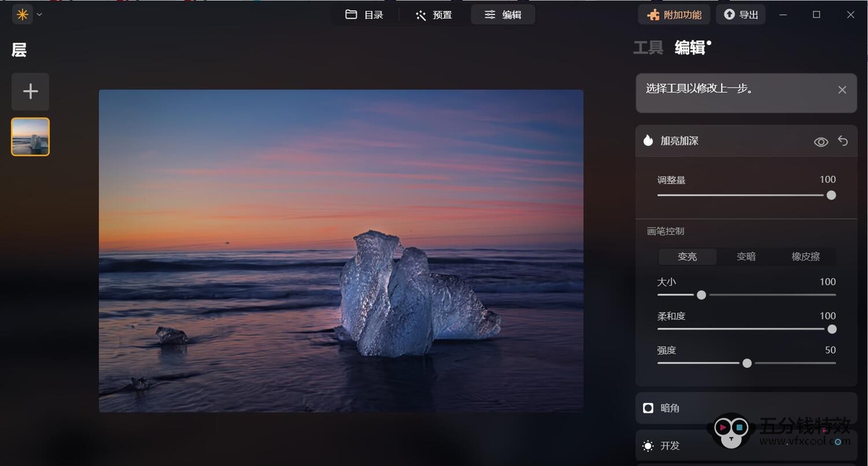Toggle the 加亮加深 eye visibility icon
This screenshot has height=466, width=868.
pos(821,142)
